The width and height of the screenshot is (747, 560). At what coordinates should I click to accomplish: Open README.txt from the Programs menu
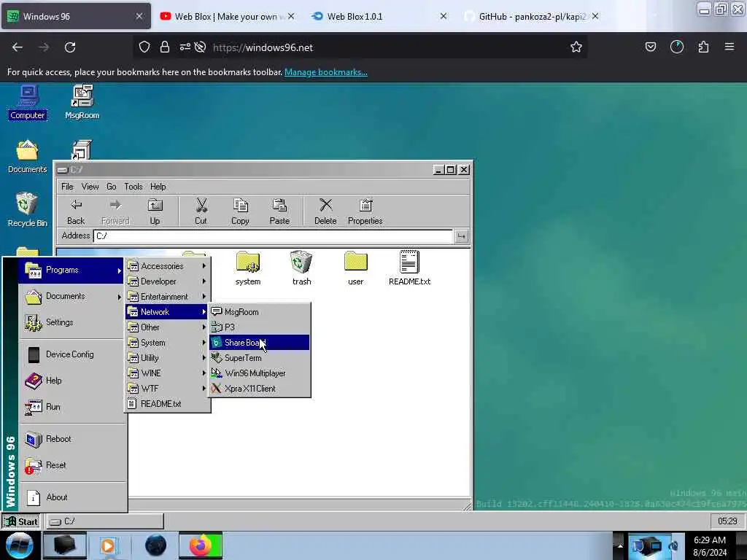pyautogui.click(x=167, y=403)
